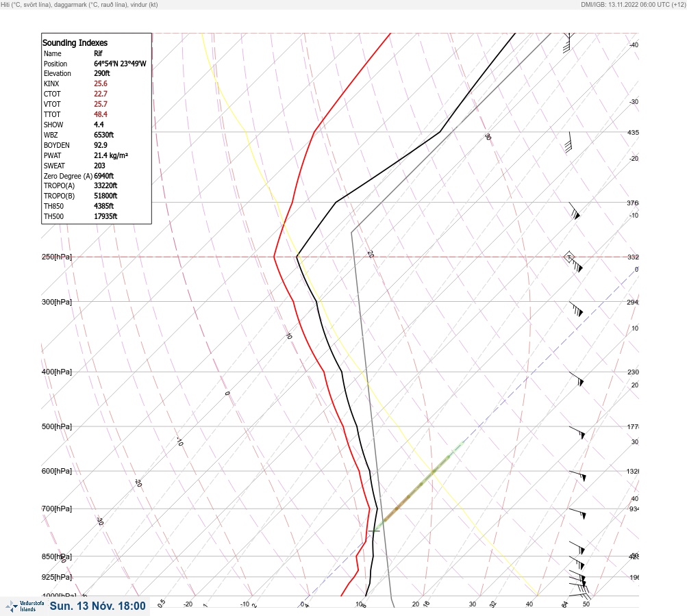Click the 'Sounding Indexes' title
687x616 pixels.
[75, 43]
